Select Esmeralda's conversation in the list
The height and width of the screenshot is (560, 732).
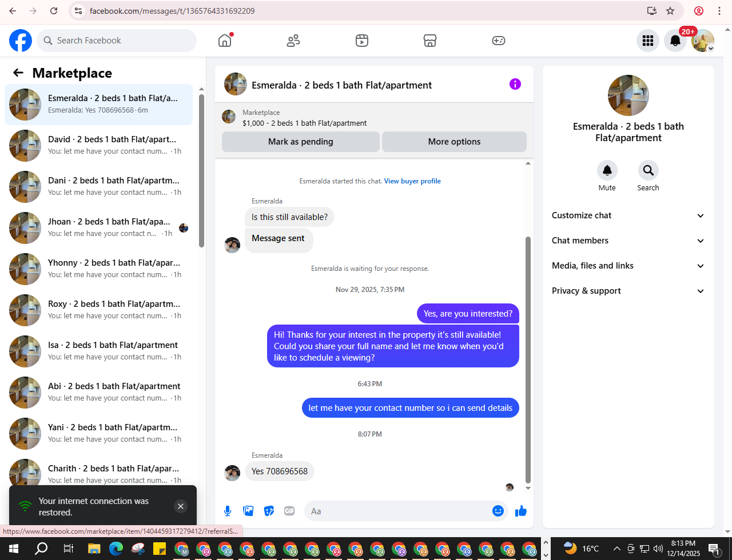(98, 105)
